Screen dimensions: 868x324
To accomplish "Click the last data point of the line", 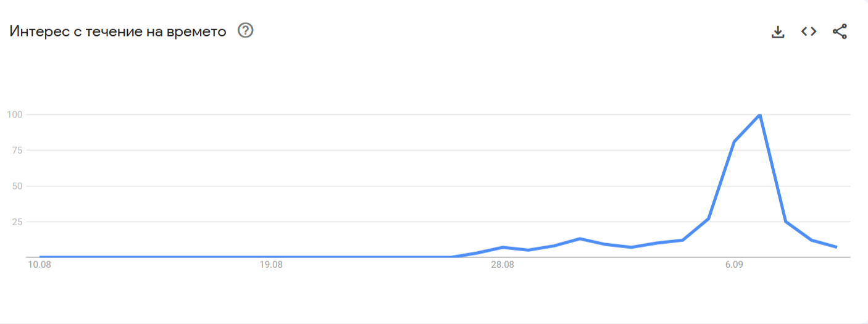I will [836, 247].
